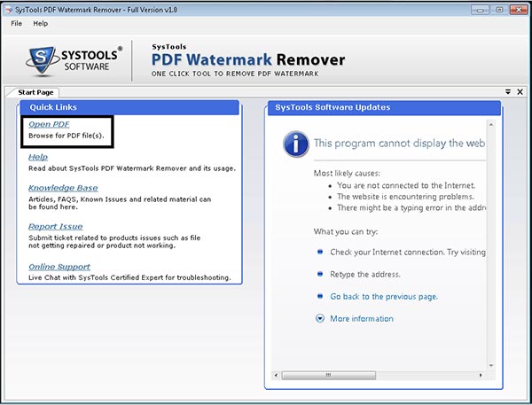532x405 pixels.
Task: Click the SysTools Software shield logo
Action: coord(41,60)
